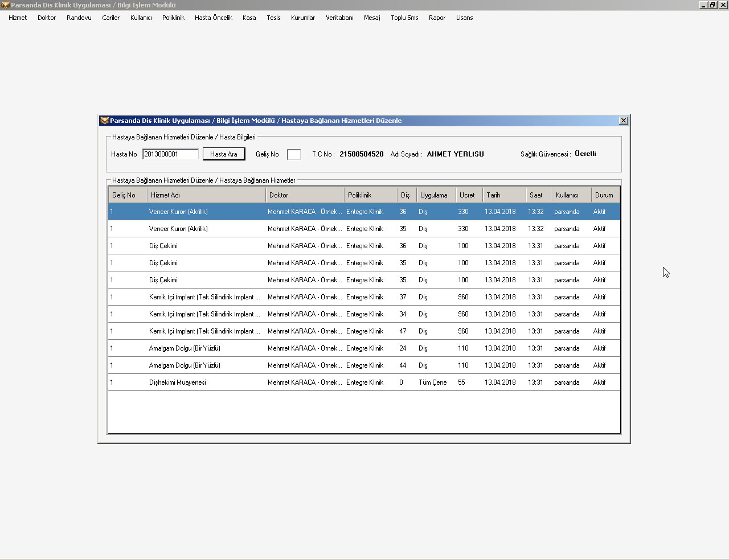The height and width of the screenshot is (560, 729).
Task: Select Kemik İçi İmplant row for tooth 47
Action: [x=364, y=331]
